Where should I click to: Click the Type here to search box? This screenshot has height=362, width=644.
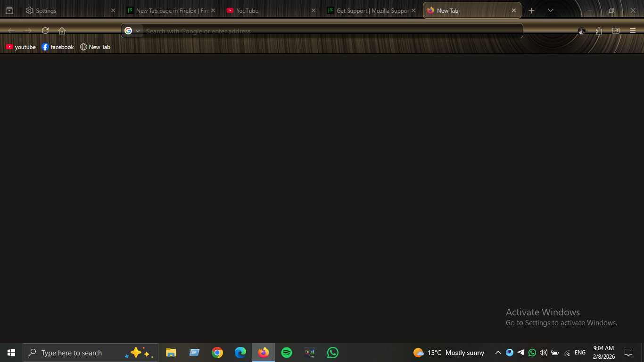coord(91,353)
